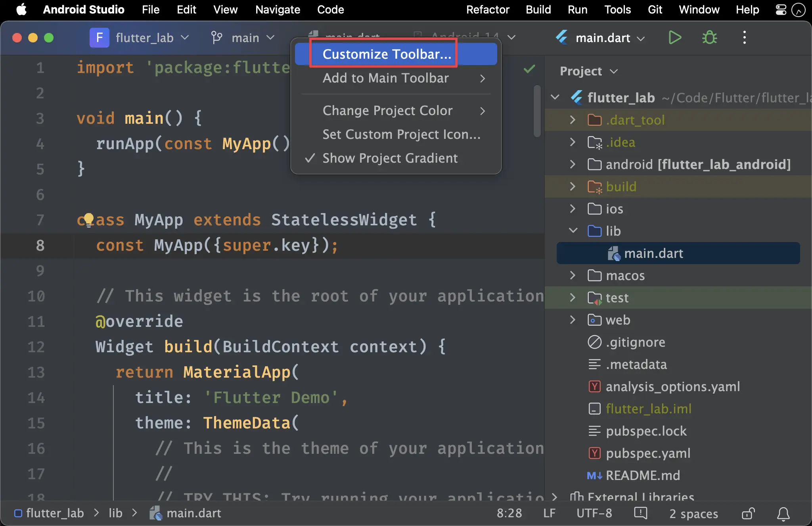Expand the macos folder
Screen dimensions: 812x526
(x=573, y=275)
